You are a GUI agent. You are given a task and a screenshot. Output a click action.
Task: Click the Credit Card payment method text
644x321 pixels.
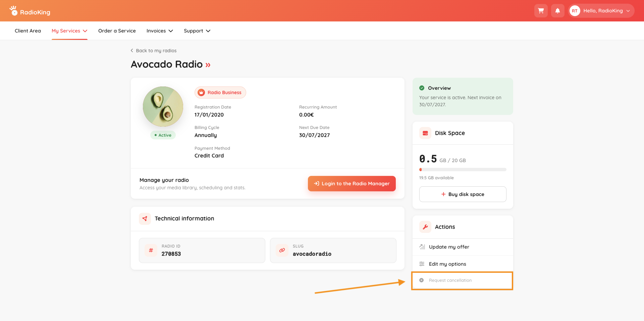[209, 156]
